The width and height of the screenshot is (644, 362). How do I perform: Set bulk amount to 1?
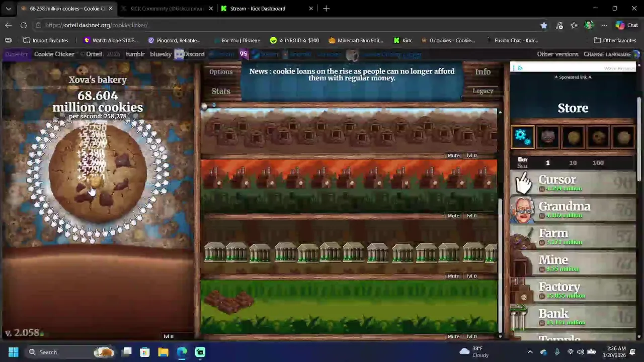coord(548,162)
